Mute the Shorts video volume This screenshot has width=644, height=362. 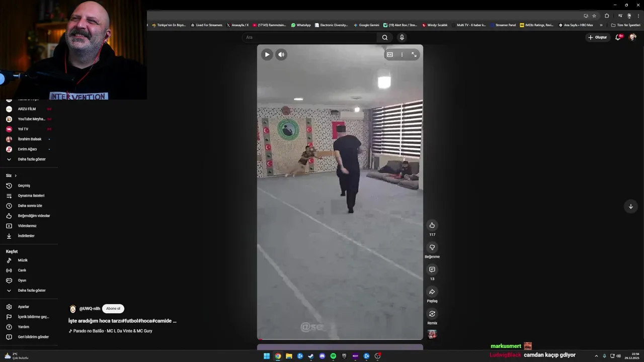pos(281,54)
